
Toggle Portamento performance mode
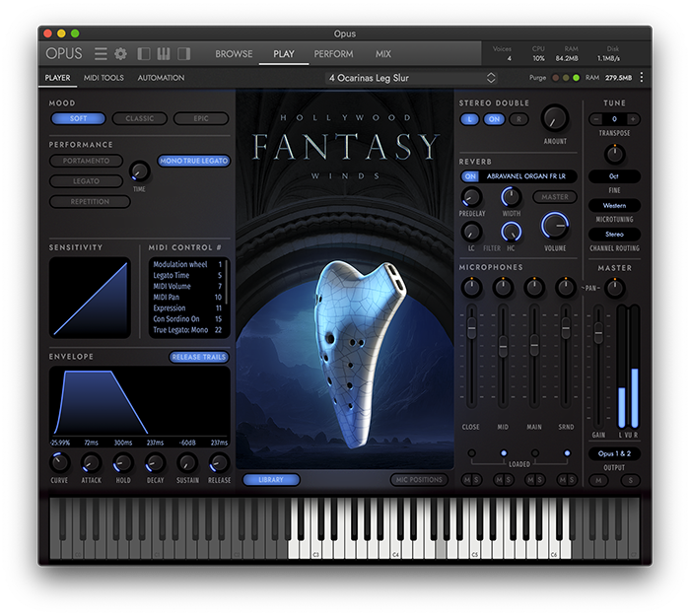(87, 161)
